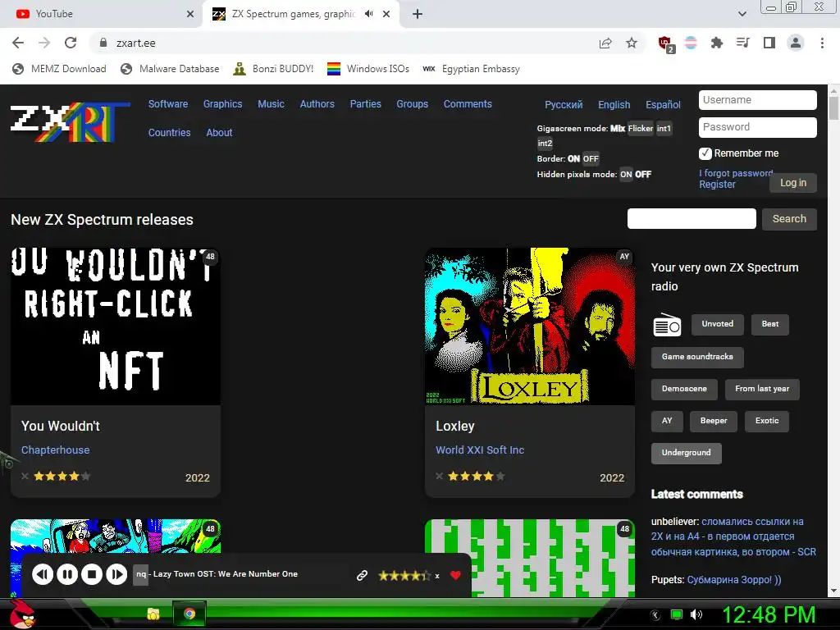The image size is (840, 630).
Task: Open the MEMZ Download bookmark
Action: point(59,69)
